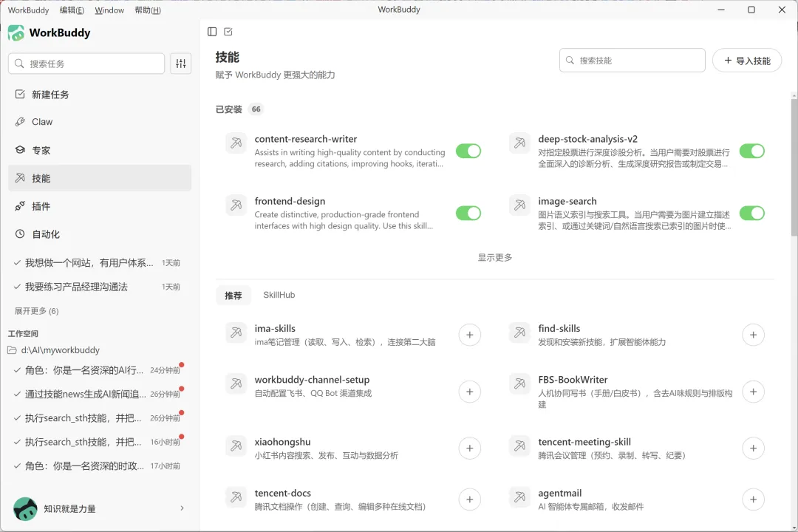
Task: Open the 帮助(H) menu
Action: (148, 10)
